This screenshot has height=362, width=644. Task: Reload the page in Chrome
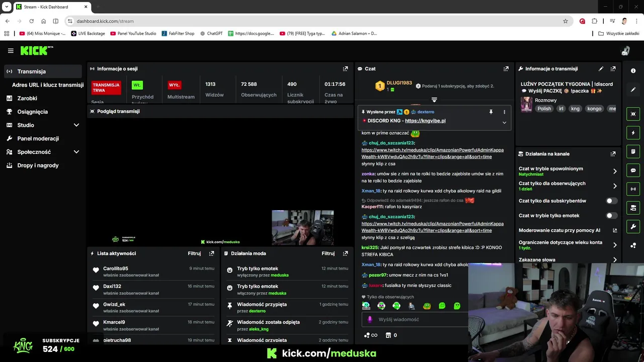click(x=31, y=21)
